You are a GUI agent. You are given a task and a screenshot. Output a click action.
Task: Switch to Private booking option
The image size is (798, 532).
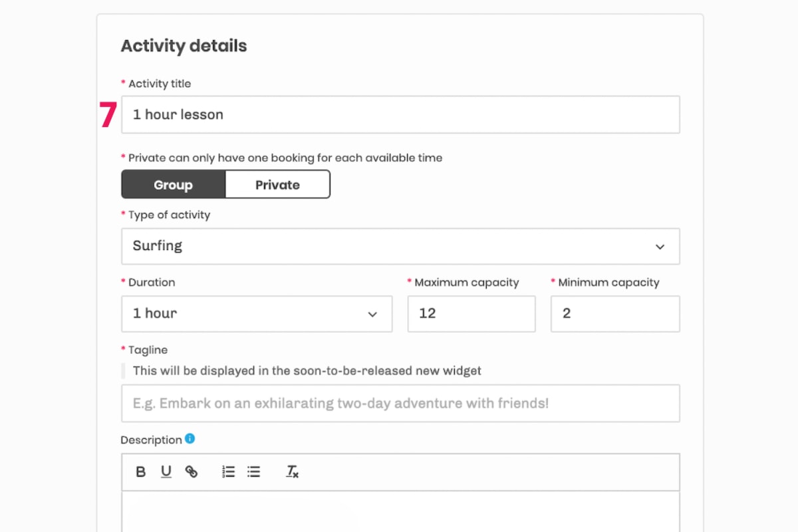tap(277, 184)
